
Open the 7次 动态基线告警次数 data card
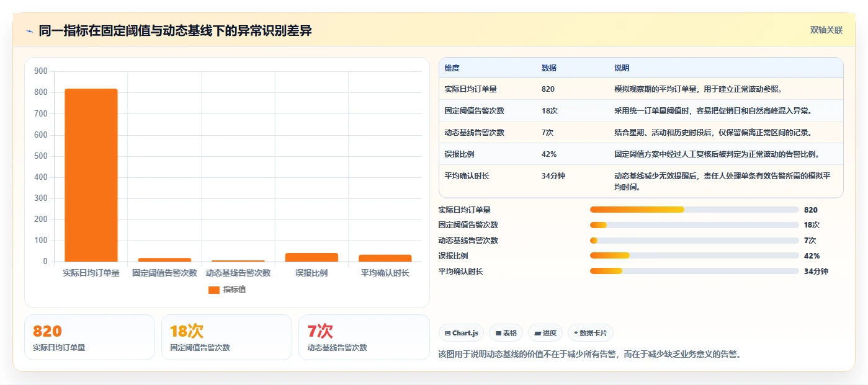click(x=364, y=337)
